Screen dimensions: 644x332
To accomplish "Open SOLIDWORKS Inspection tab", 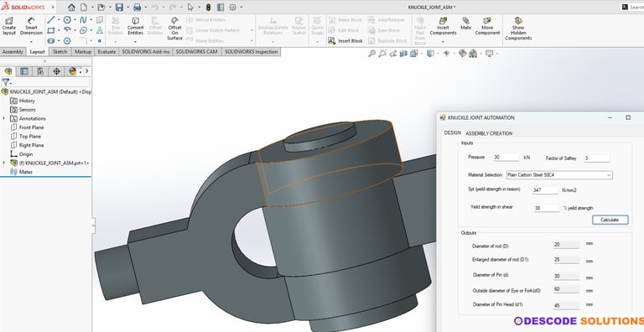I will pos(251,52).
